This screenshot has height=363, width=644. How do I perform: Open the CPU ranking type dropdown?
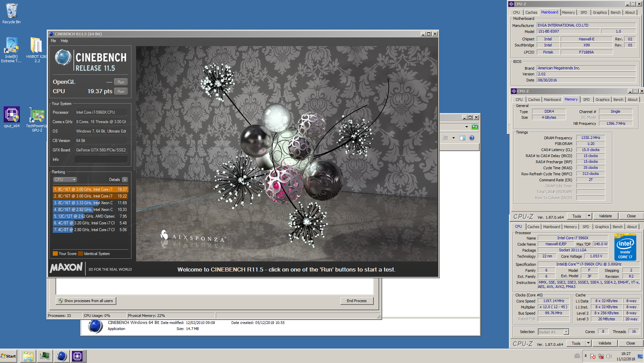65,180
